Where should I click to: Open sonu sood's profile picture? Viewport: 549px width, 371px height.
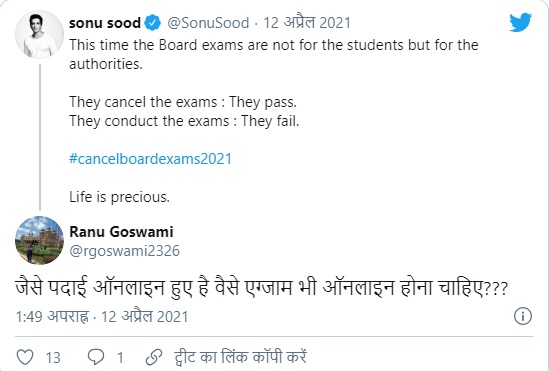(39, 34)
